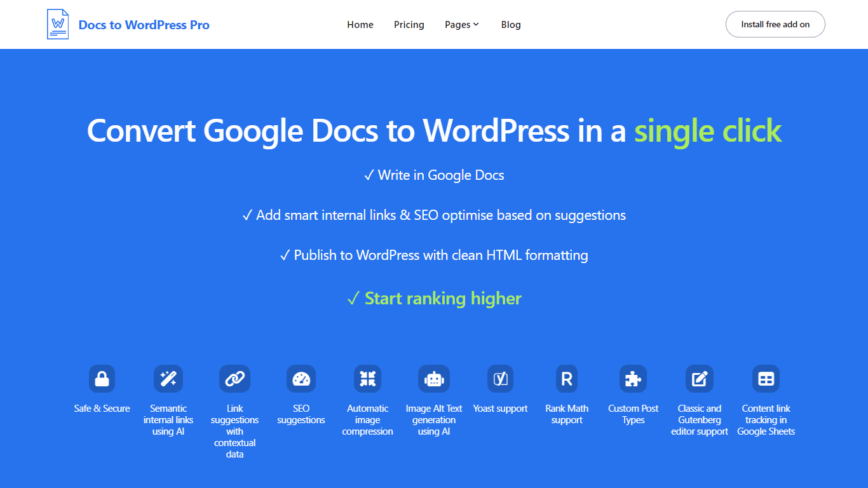Click the Safe & Secure lock icon
The image size is (868, 488).
102,379
